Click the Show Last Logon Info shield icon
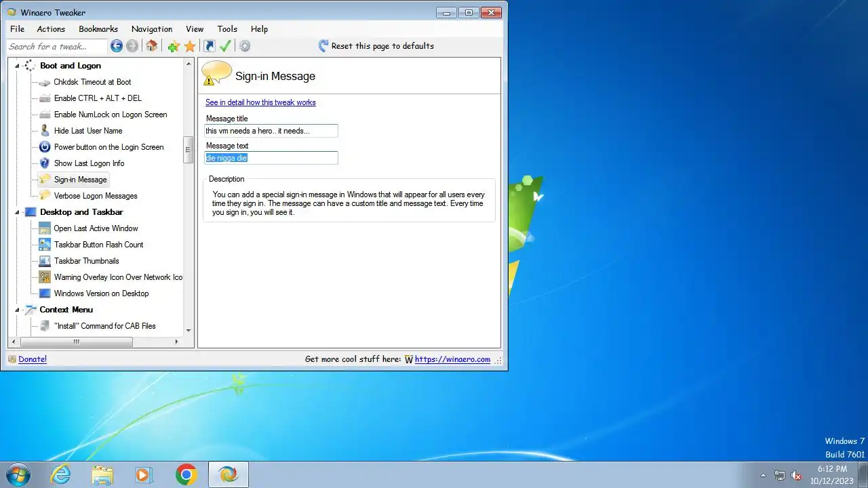The width and height of the screenshot is (868, 488). pos(45,163)
